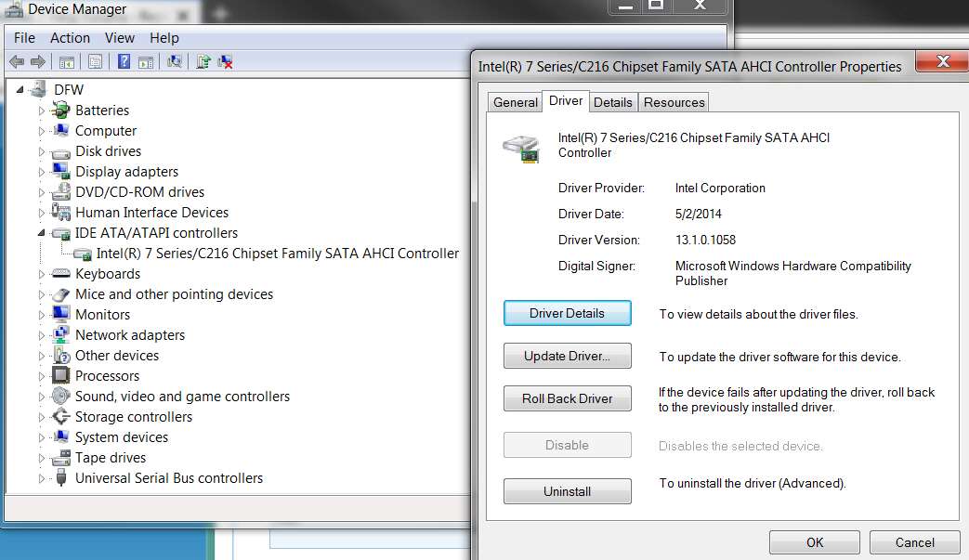This screenshot has width=969, height=560.
Task: Collapse the DFW root node
Action: point(20,89)
